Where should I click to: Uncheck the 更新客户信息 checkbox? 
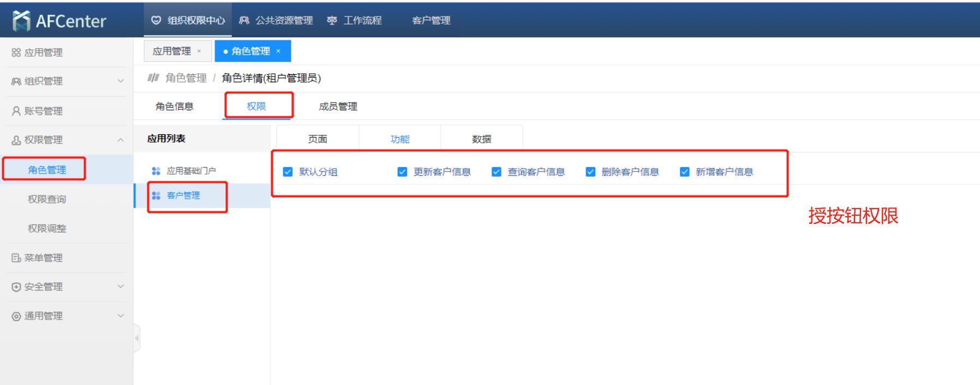[402, 172]
